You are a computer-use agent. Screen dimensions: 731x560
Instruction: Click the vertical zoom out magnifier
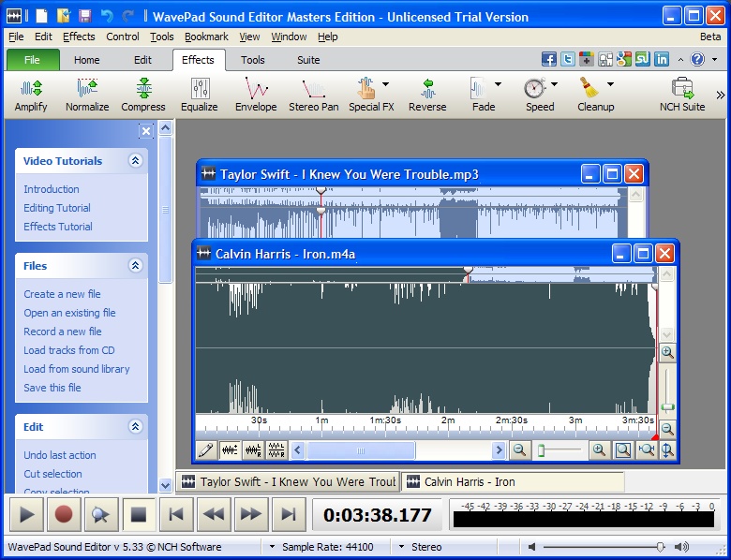[x=667, y=429]
